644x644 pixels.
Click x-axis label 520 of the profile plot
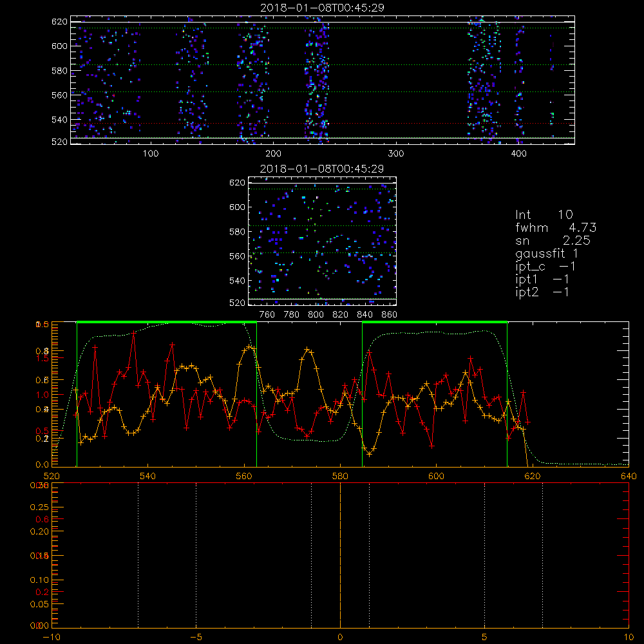52,476
